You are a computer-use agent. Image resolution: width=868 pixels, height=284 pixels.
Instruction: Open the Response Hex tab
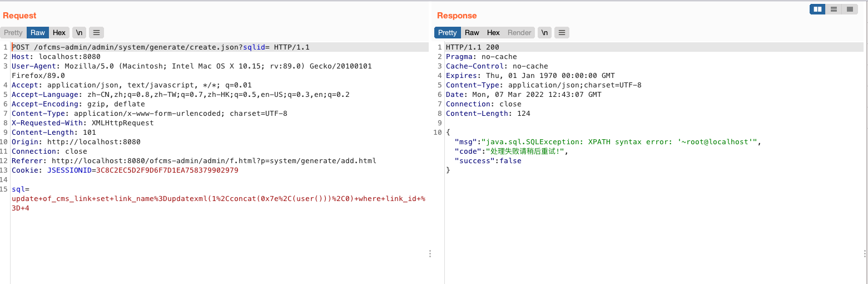[x=494, y=33]
